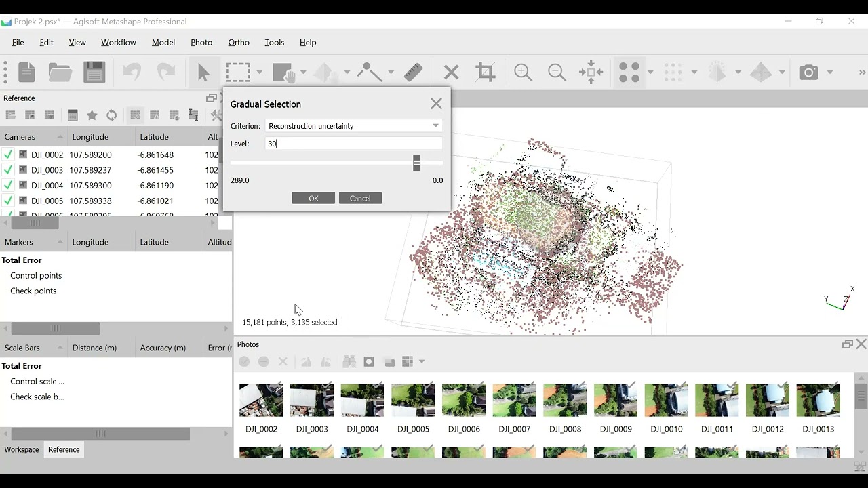Image resolution: width=868 pixels, height=488 pixels.
Task: Uncheck the DJI_0002 camera checkbox
Action: (8, 155)
